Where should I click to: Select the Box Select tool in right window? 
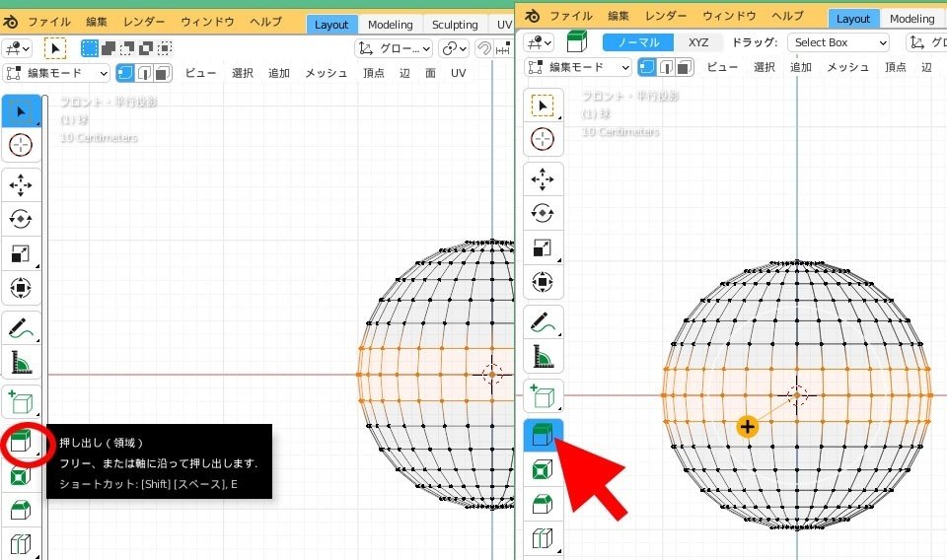(x=543, y=105)
